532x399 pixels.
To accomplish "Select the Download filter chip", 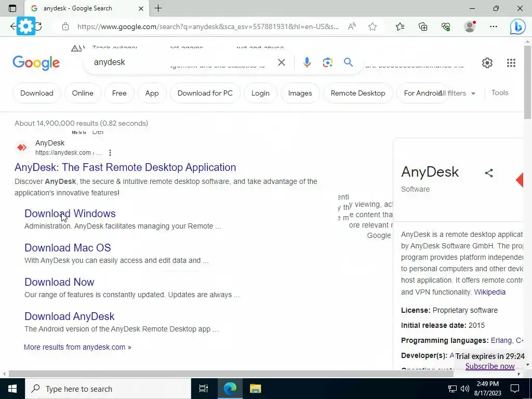I will [x=37, y=93].
